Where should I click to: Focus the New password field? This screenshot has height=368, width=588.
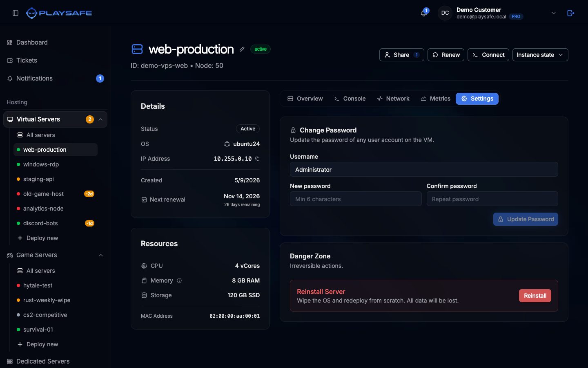click(x=356, y=199)
